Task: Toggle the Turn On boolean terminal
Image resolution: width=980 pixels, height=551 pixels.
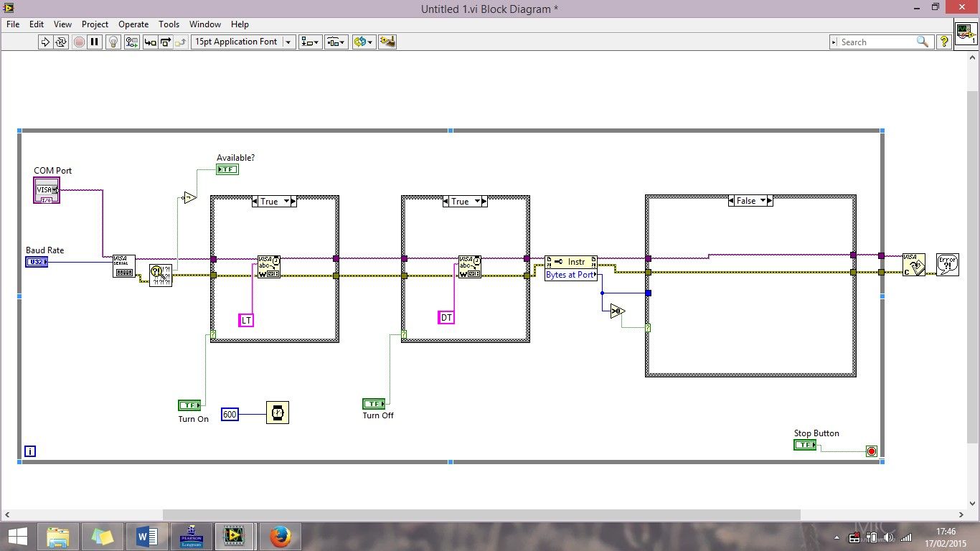Action: click(188, 405)
